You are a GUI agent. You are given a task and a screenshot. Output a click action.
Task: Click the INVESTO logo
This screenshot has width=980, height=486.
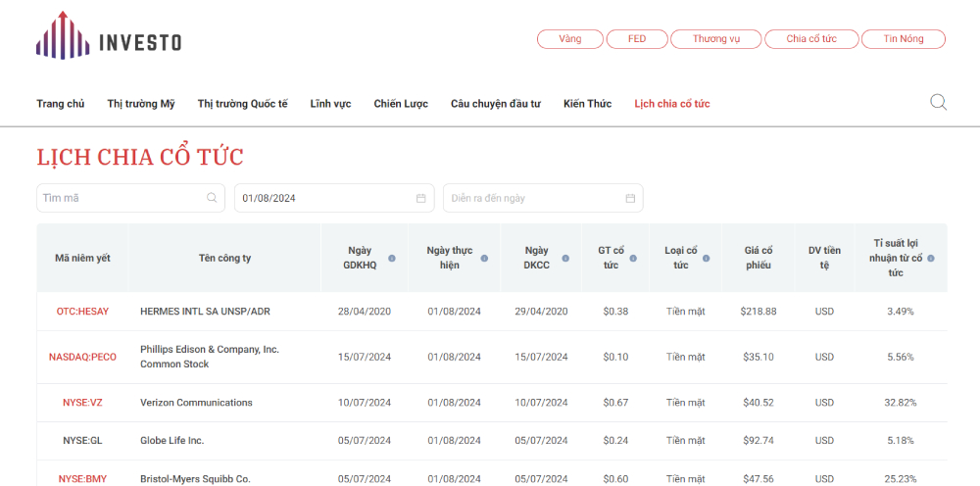click(x=109, y=36)
